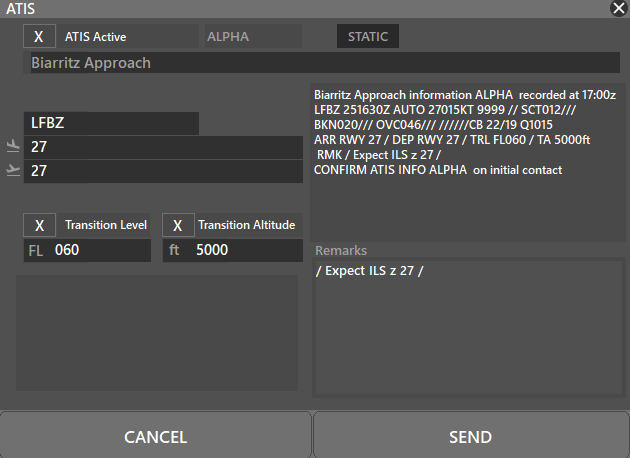Click the landing aircraft icon

tap(13, 146)
